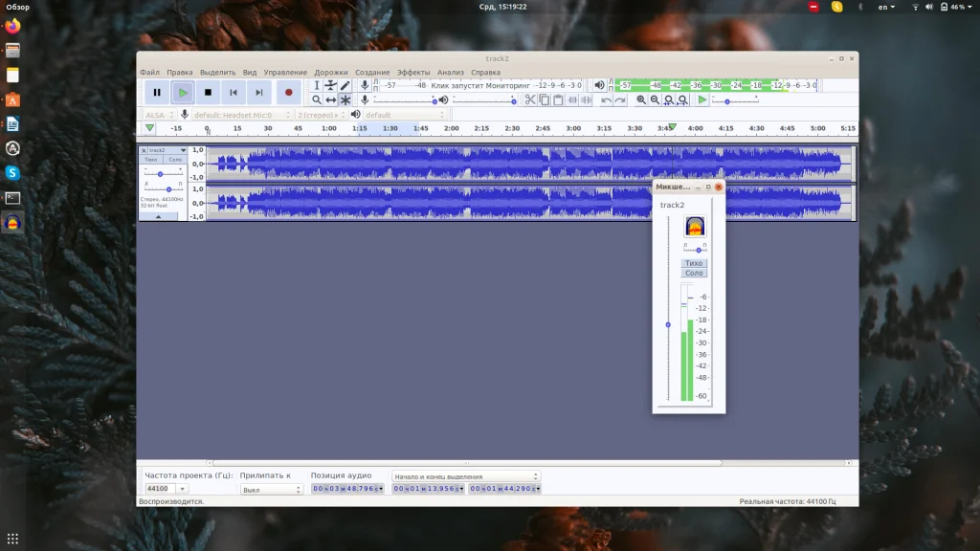Start recording with the red Record button
The image size is (980, 551).
[288, 93]
